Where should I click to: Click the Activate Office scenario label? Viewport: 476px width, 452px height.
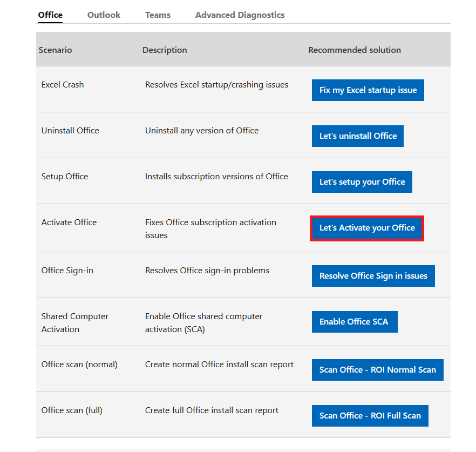pyautogui.click(x=69, y=222)
